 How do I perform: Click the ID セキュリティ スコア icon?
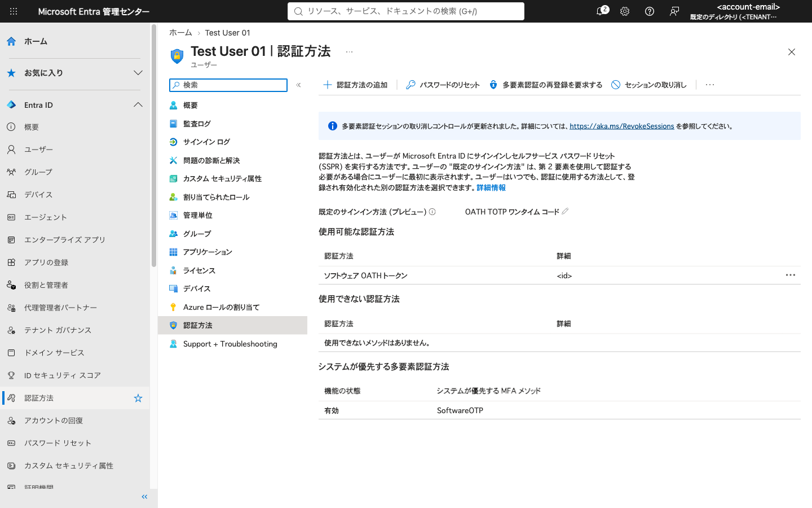click(11, 375)
